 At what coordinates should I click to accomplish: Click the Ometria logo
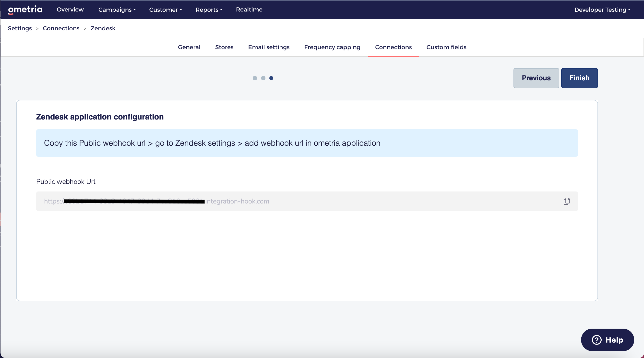(x=25, y=10)
